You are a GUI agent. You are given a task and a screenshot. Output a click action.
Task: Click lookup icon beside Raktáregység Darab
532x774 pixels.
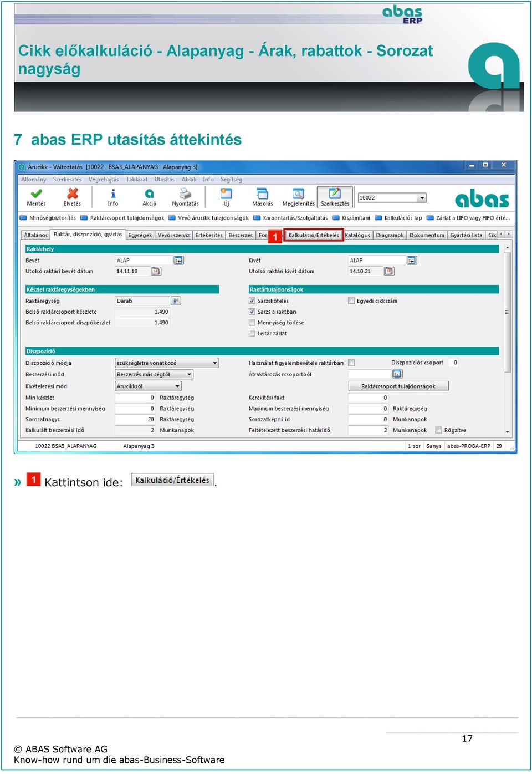[176, 301]
